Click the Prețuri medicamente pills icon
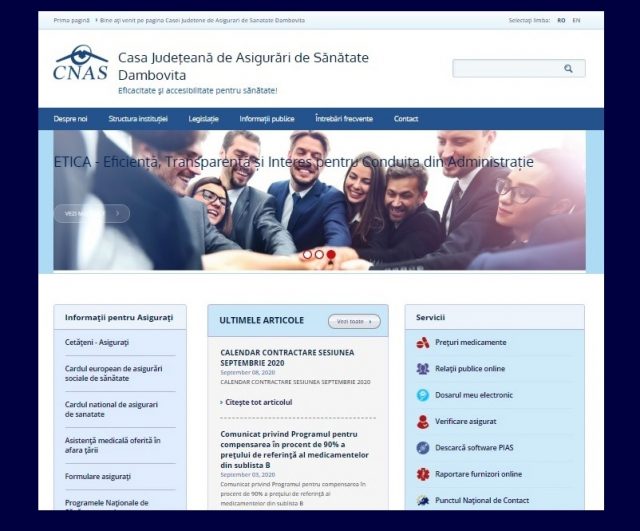 (x=423, y=342)
